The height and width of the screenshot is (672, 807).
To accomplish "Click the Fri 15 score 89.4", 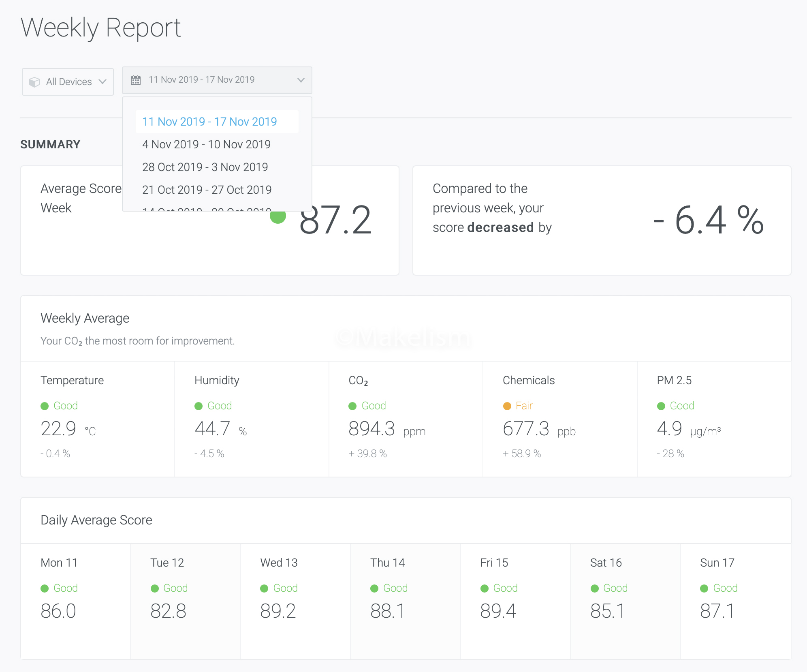I will point(498,611).
